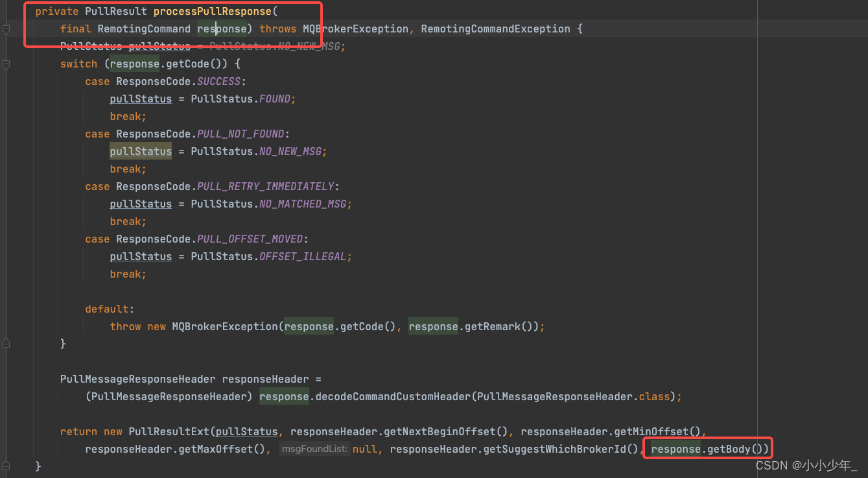
Task: Click the OFFSET_ILLEGAL constant
Action: (303, 257)
